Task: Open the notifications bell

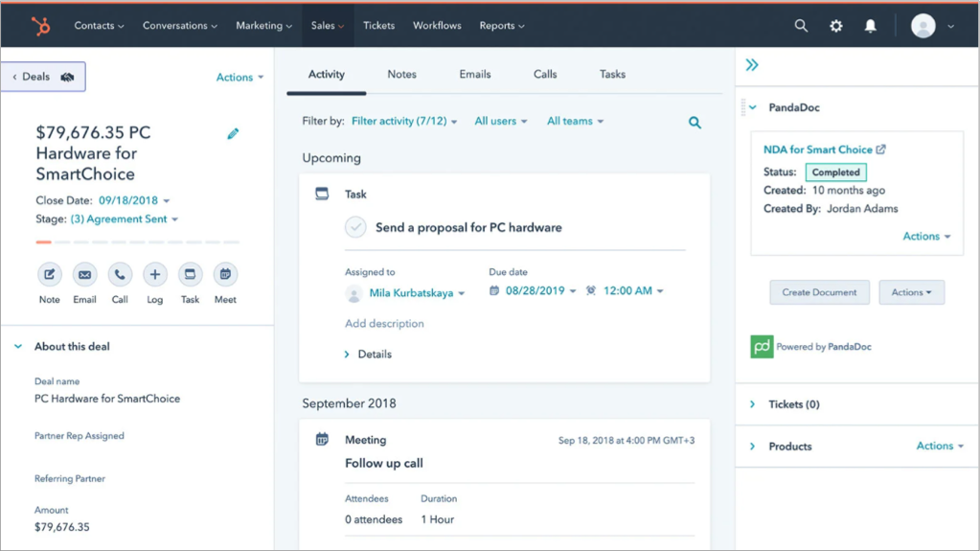Action: click(870, 26)
